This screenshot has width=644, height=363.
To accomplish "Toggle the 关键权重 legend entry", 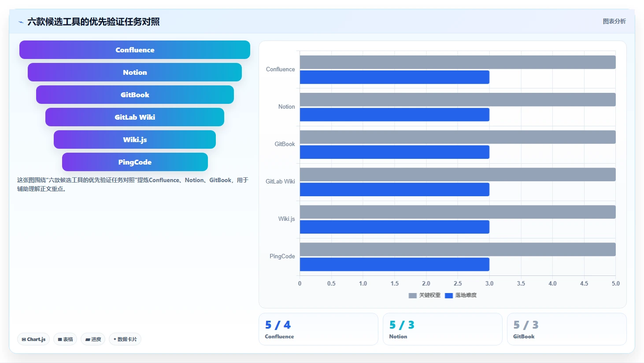I will point(425,295).
